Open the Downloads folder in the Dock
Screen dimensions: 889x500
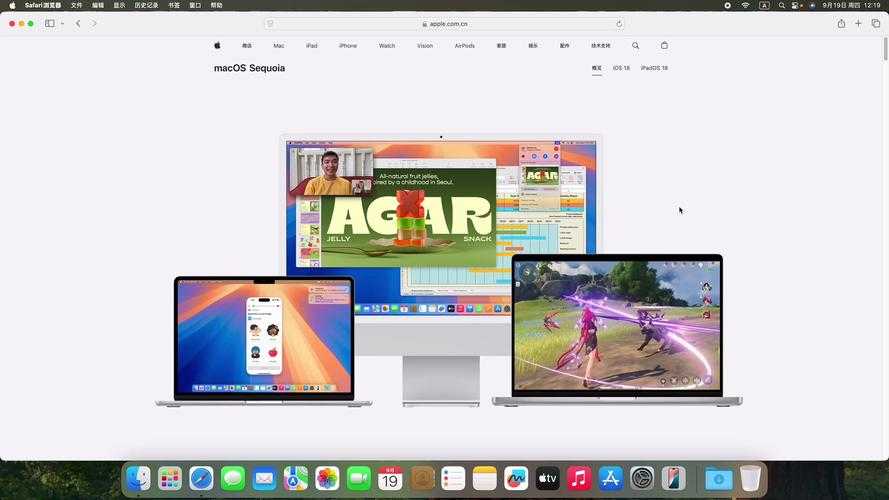coord(719,479)
